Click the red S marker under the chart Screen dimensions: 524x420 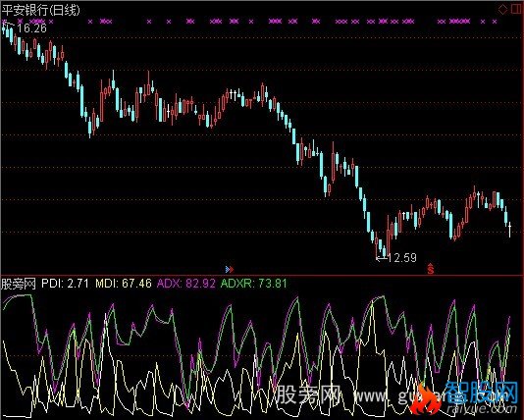tap(431, 268)
